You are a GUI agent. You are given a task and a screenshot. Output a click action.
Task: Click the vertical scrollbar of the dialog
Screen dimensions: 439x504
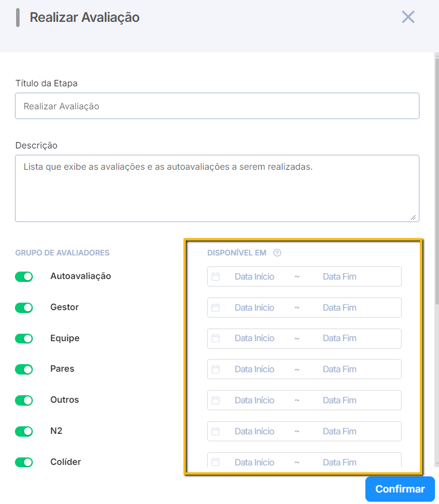coord(436,173)
